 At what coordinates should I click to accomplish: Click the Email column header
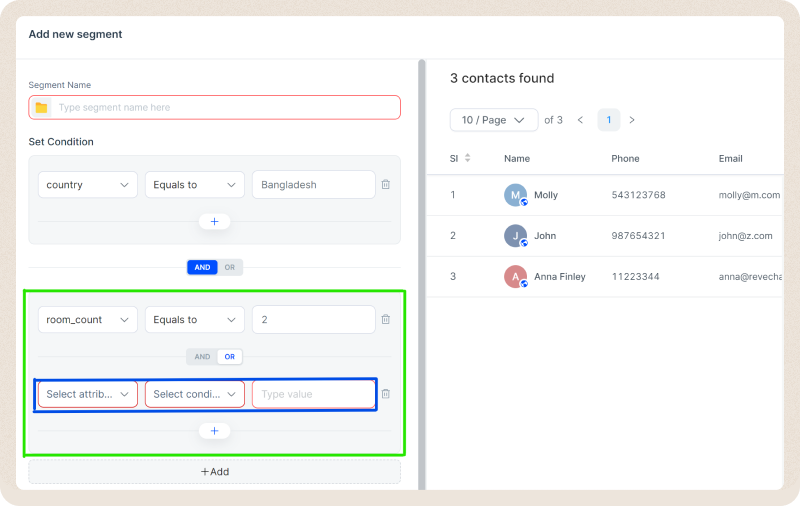click(731, 159)
